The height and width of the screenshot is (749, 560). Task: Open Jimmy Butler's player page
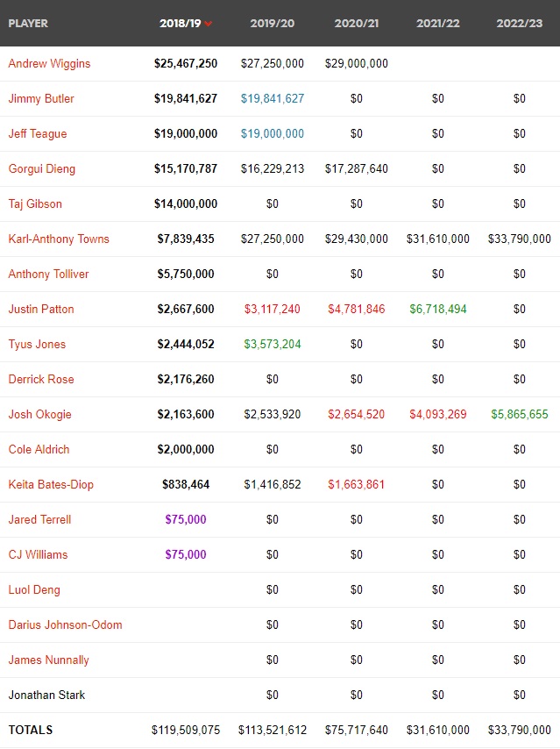click(x=41, y=98)
